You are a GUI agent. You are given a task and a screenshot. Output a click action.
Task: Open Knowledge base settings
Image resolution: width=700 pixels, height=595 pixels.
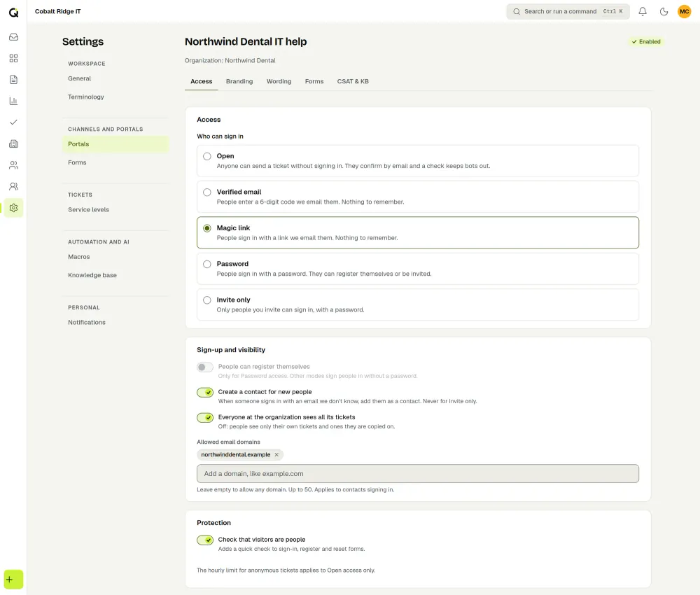coord(115,275)
